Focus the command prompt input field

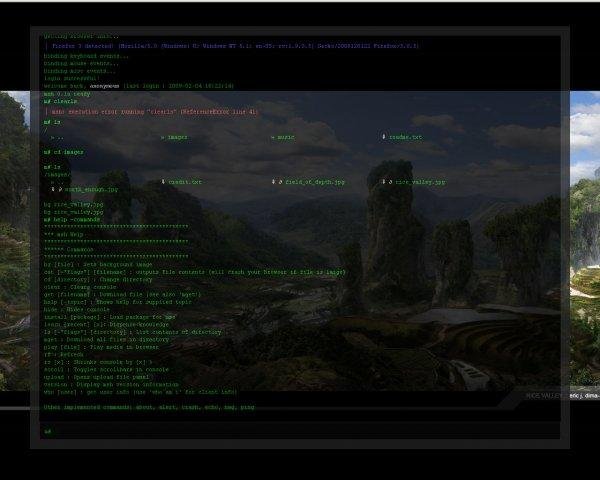coord(300,431)
